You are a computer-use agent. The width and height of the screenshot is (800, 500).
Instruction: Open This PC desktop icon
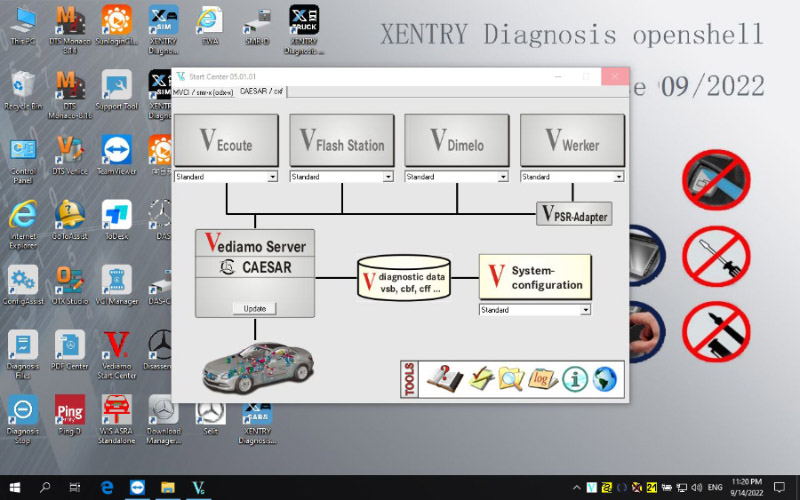[23, 27]
